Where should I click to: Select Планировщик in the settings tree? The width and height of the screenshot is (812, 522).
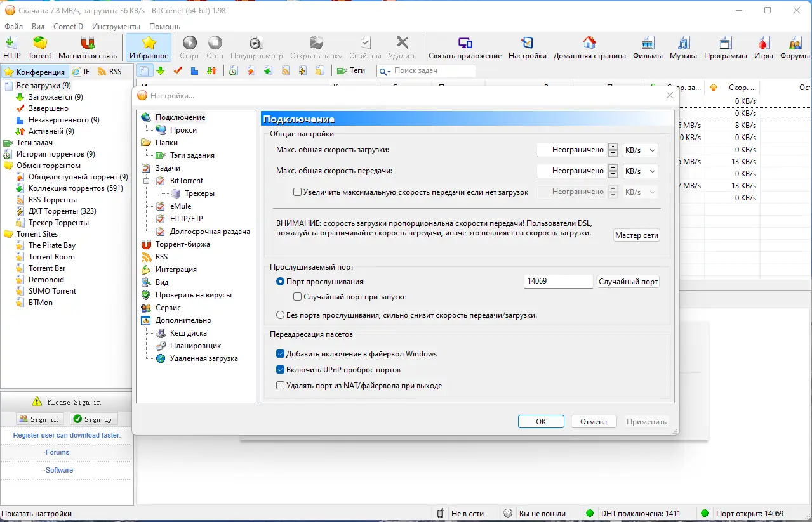coord(196,346)
